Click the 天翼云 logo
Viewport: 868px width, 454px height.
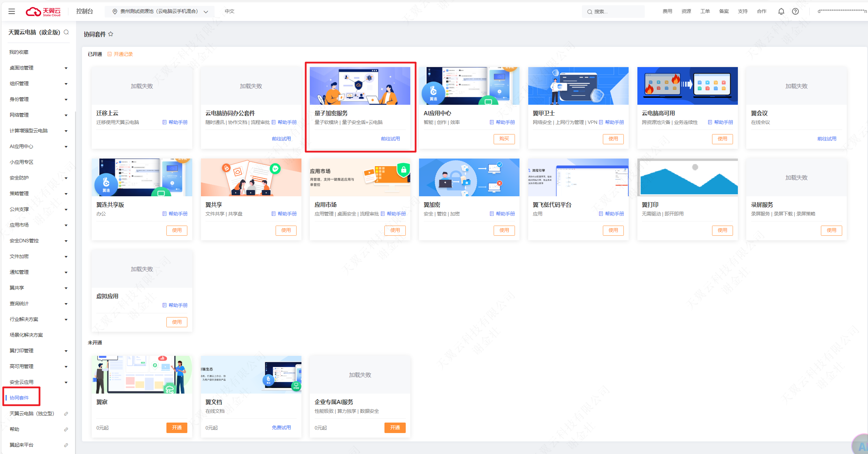coord(43,12)
